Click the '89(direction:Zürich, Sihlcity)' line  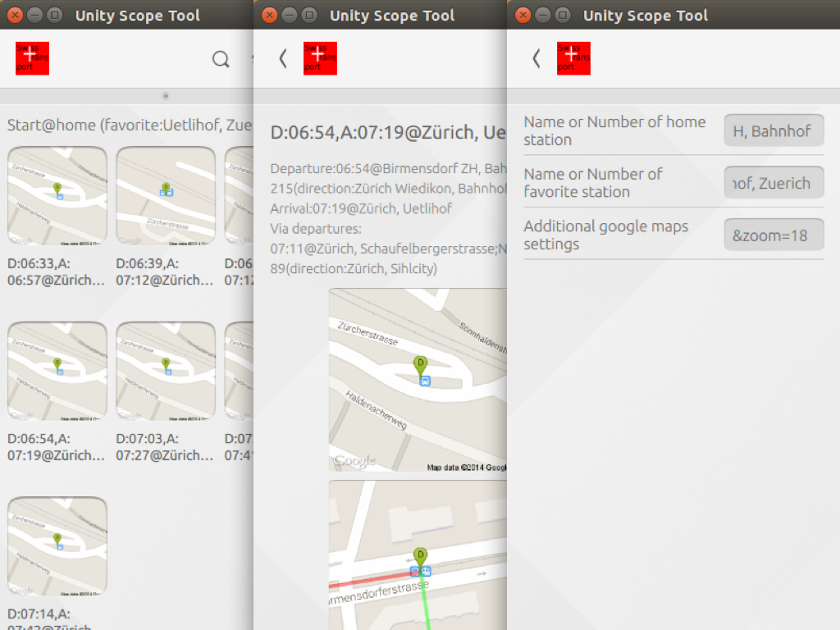point(354,268)
